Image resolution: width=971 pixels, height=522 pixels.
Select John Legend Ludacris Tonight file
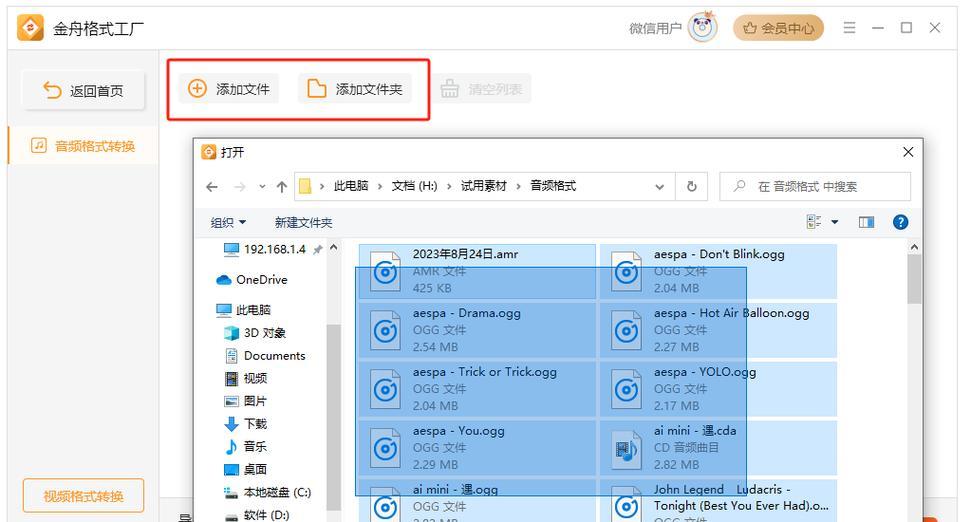pos(718,500)
